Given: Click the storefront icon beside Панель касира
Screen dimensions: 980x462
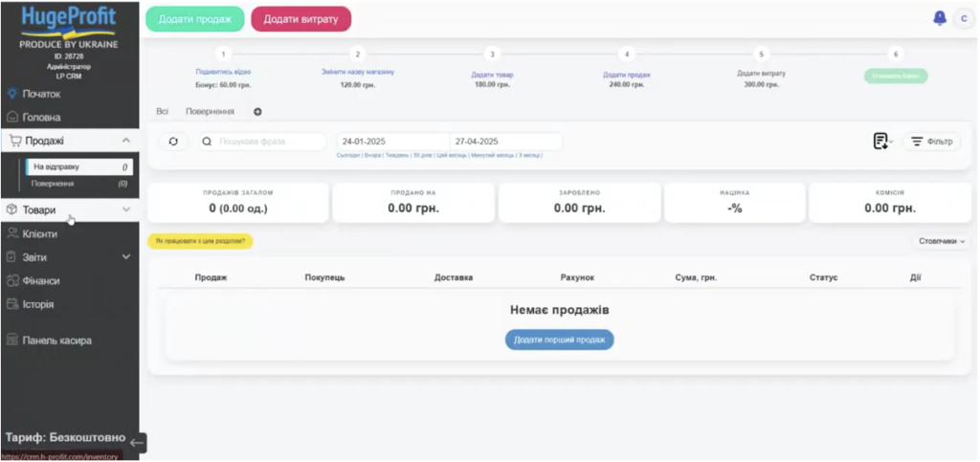Looking at the screenshot, I should pyautogui.click(x=11, y=341).
